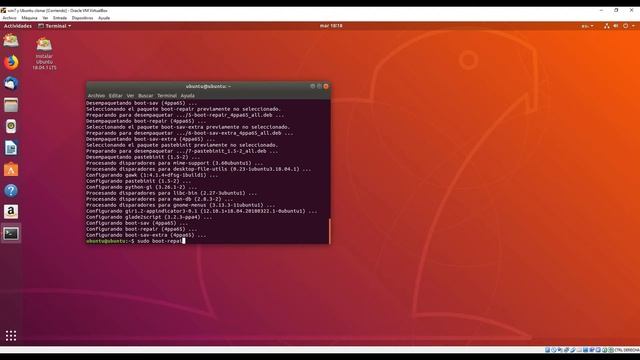Screen dimensions: 640x360
Task: Click the terminal window scrollbar
Action: point(329,231)
